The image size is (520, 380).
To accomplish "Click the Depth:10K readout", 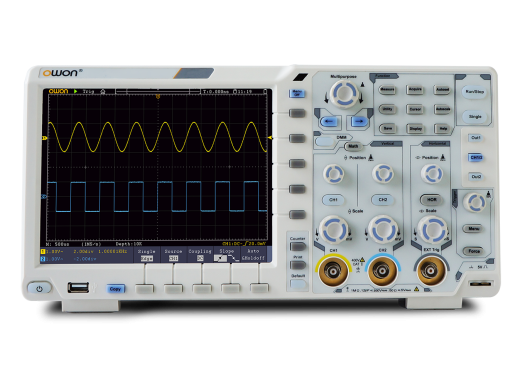I will click(x=129, y=244).
